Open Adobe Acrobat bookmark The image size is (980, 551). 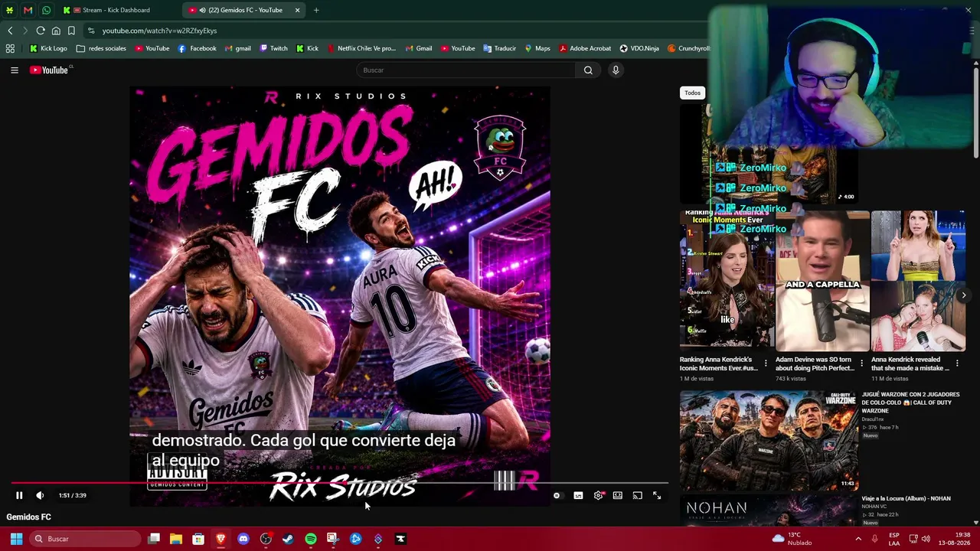coord(585,48)
